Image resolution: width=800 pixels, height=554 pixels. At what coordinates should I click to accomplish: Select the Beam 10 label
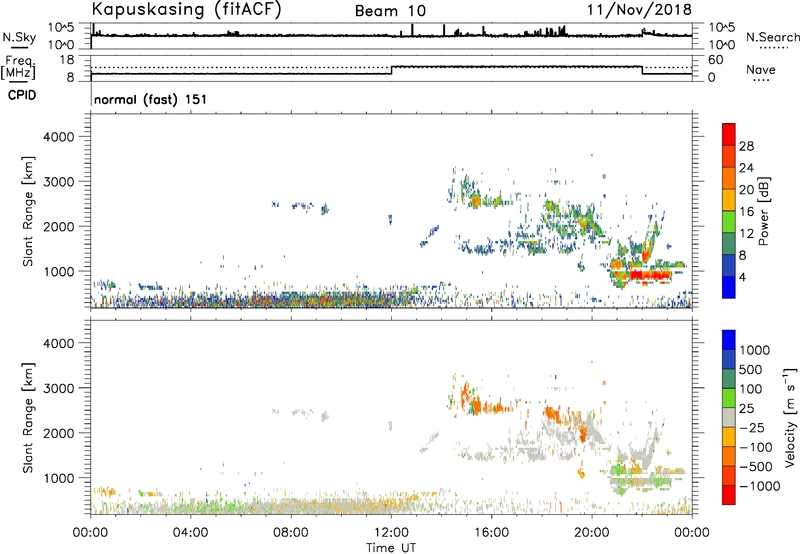coord(390,11)
